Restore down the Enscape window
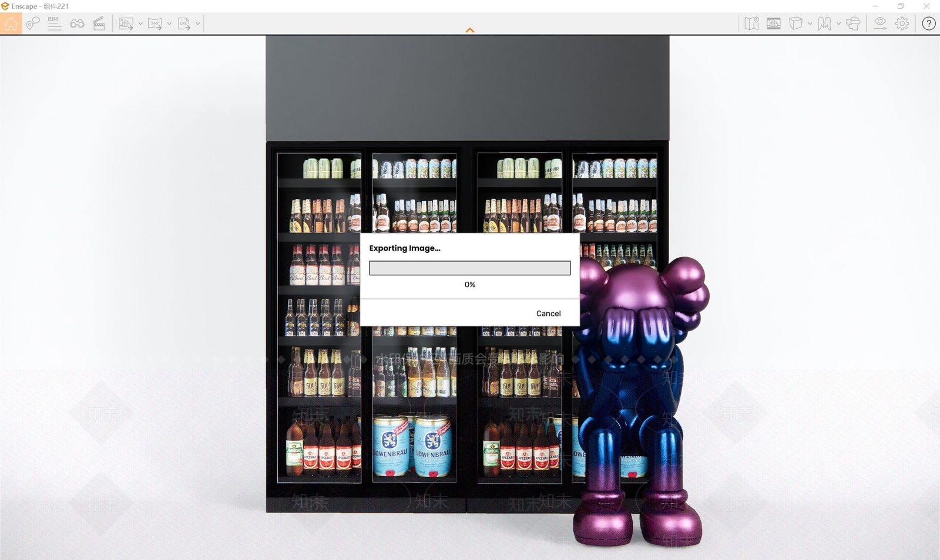Image resolution: width=940 pixels, height=560 pixels. (x=901, y=6)
